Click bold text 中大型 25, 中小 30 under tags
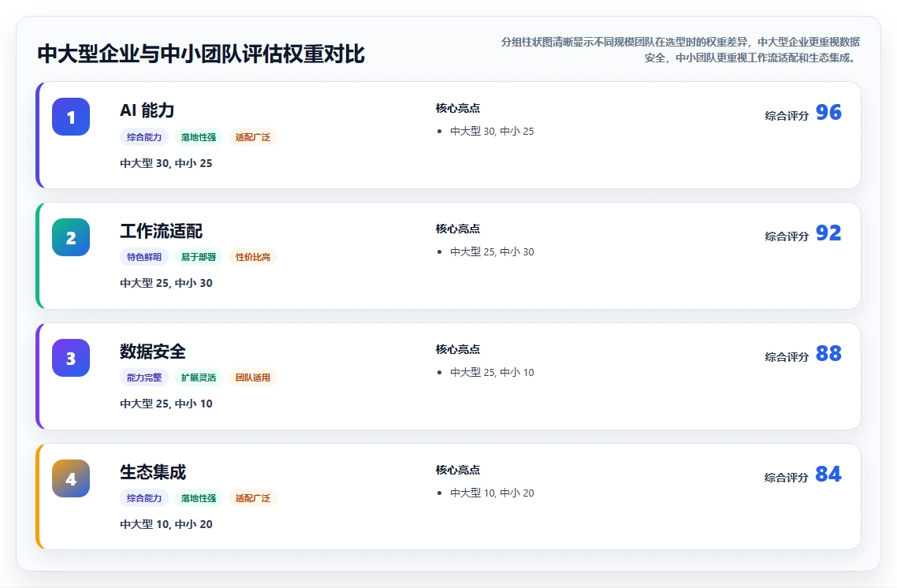 tap(166, 283)
